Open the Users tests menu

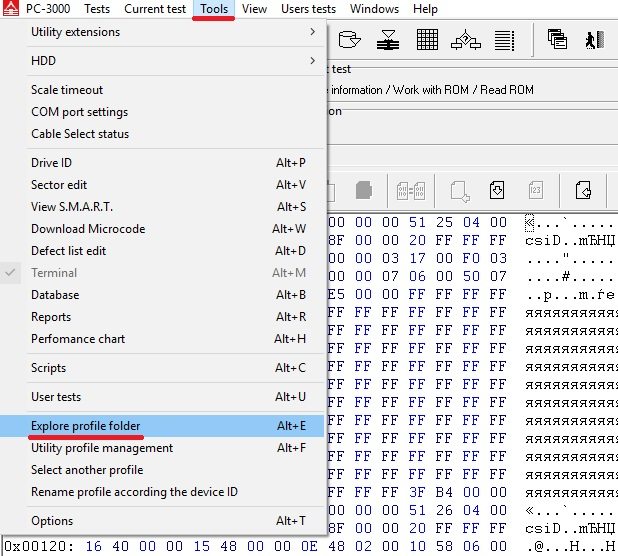[x=308, y=9]
